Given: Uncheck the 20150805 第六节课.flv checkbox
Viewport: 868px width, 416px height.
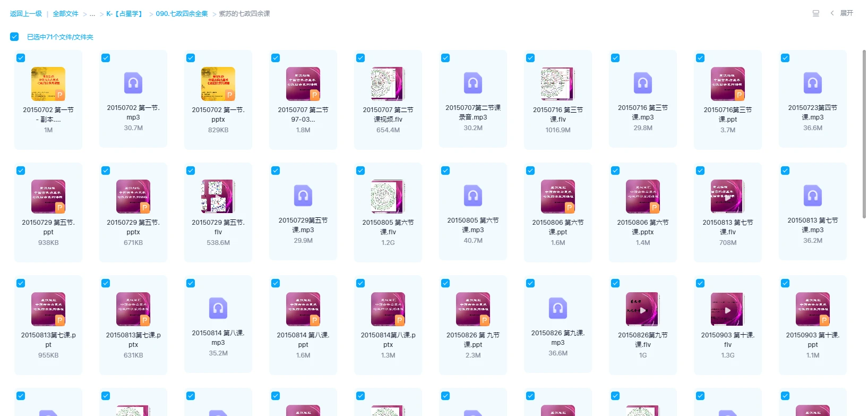Looking at the screenshot, I should pyautogui.click(x=360, y=171).
